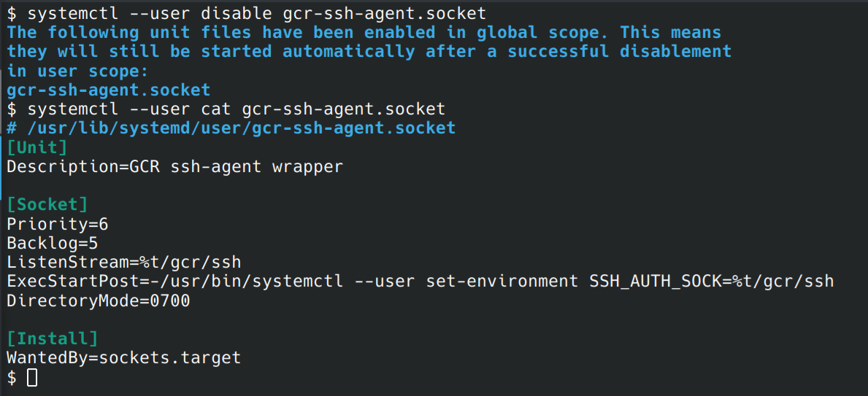Click the Priority=6 line
The image size is (868, 396).
(58, 224)
